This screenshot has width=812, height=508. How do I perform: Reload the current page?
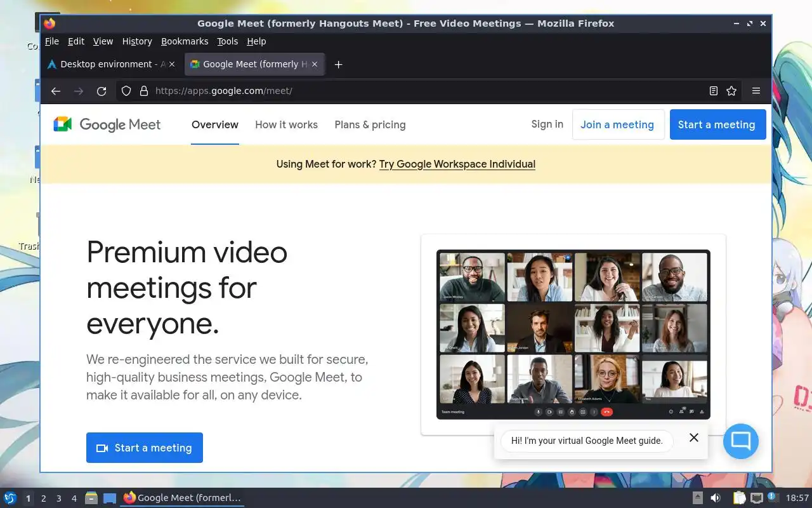[101, 91]
